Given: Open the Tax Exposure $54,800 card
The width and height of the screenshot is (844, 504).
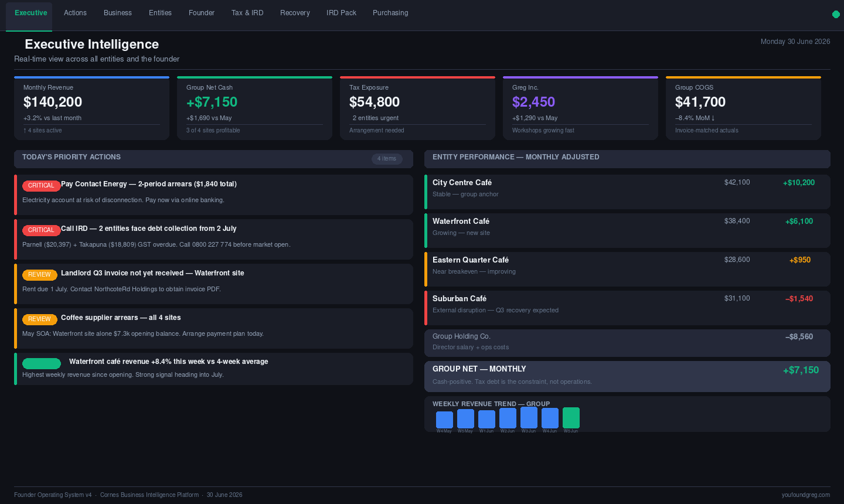Looking at the screenshot, I should (x=417, y=108).
